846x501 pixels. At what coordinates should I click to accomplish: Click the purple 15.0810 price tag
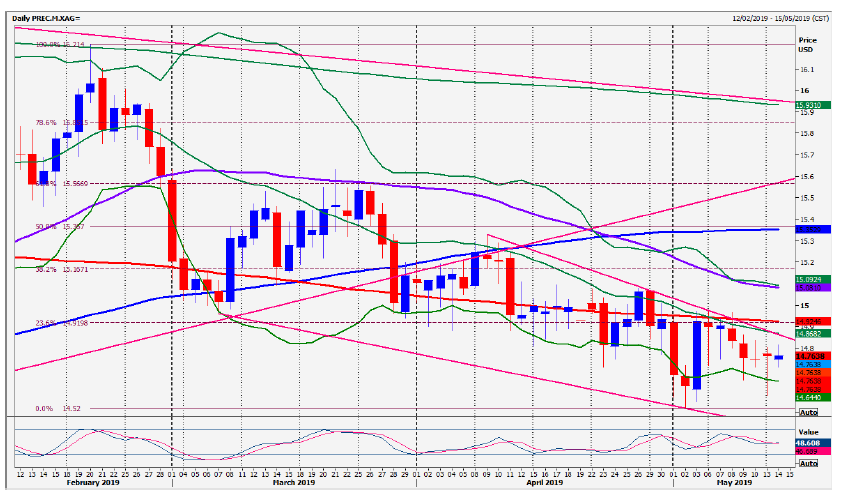tap(813, 288)
